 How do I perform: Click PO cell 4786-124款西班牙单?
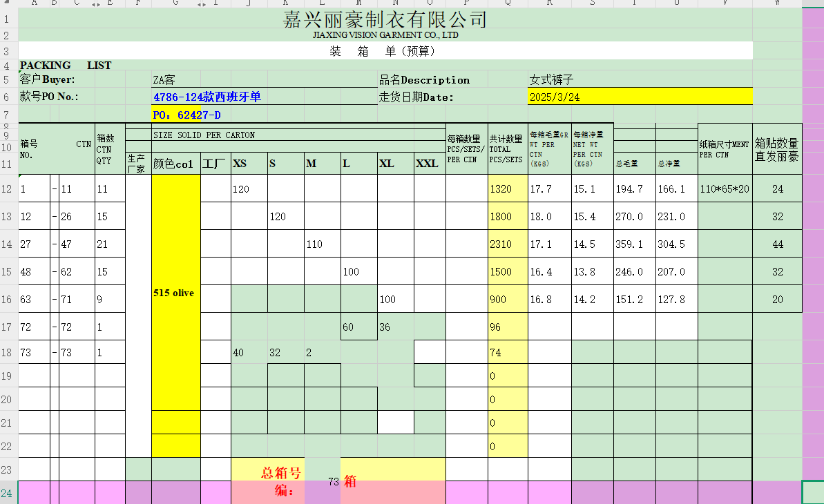pyautogui.click(x=207, y=97)
